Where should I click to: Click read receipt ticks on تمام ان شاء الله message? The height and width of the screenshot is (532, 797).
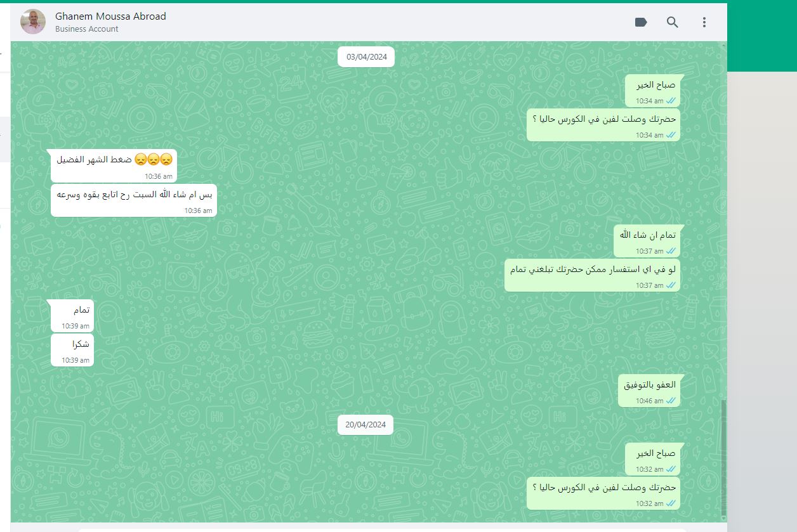point(671,251)
